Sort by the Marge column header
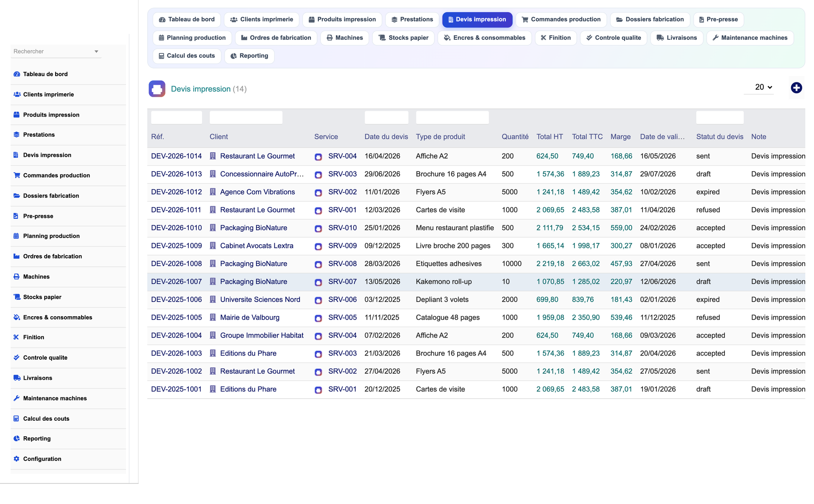 click(x=620, y=137)
